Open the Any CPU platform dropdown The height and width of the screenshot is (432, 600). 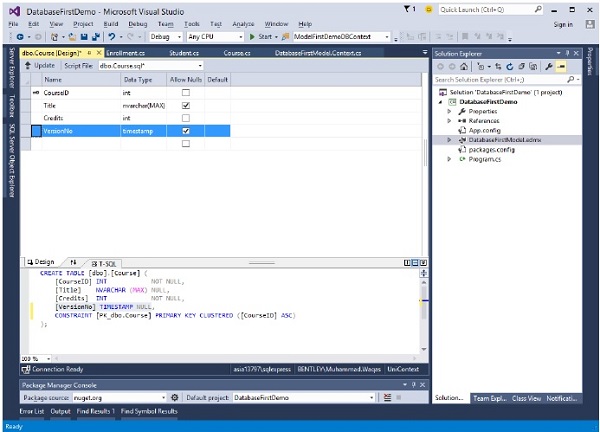coord(214,37)
